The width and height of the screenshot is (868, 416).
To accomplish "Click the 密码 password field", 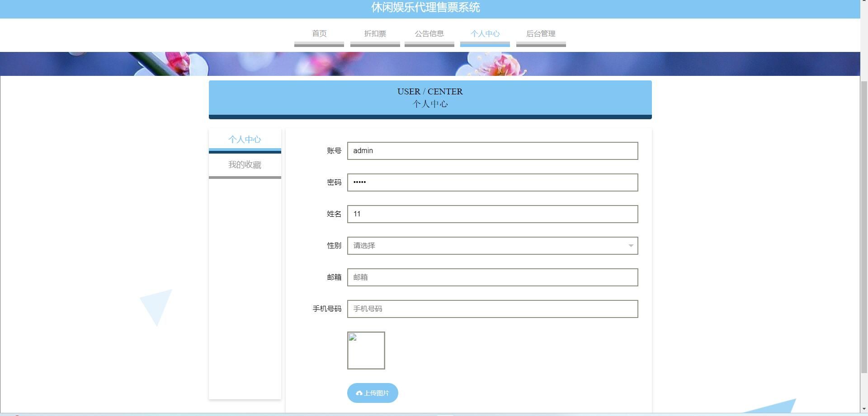I will (x=492, y=182).
